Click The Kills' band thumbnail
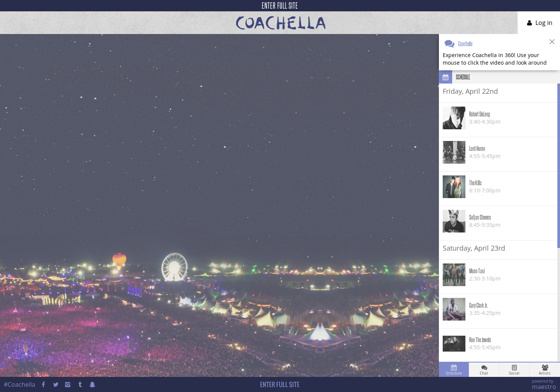This screenshot has height=392, width=560. point(454,187)
